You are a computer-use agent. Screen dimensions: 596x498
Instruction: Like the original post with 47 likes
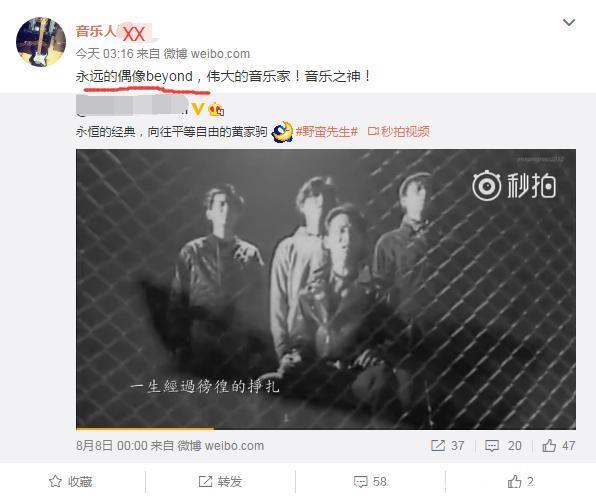click(x=558, y=446)
